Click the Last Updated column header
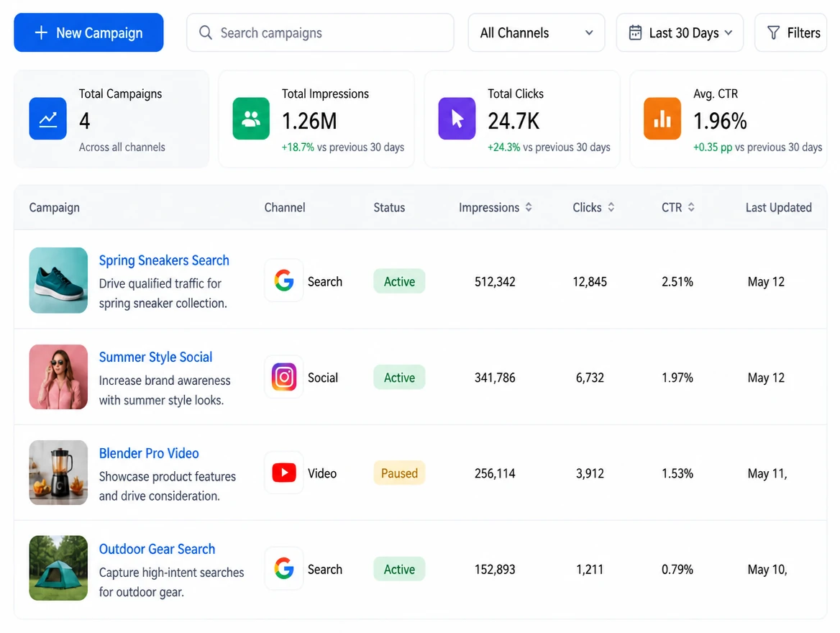 tap(778, 207)
